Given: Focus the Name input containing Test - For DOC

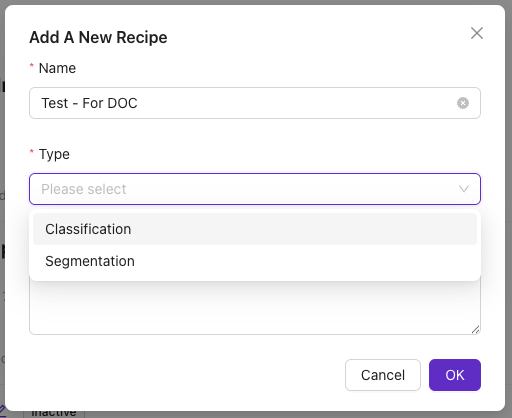Looking at the screenshot, I should (255, 103).
